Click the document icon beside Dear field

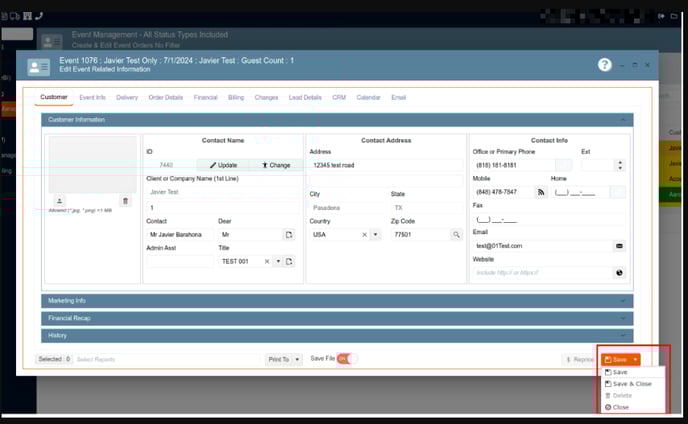coord(289,234)
